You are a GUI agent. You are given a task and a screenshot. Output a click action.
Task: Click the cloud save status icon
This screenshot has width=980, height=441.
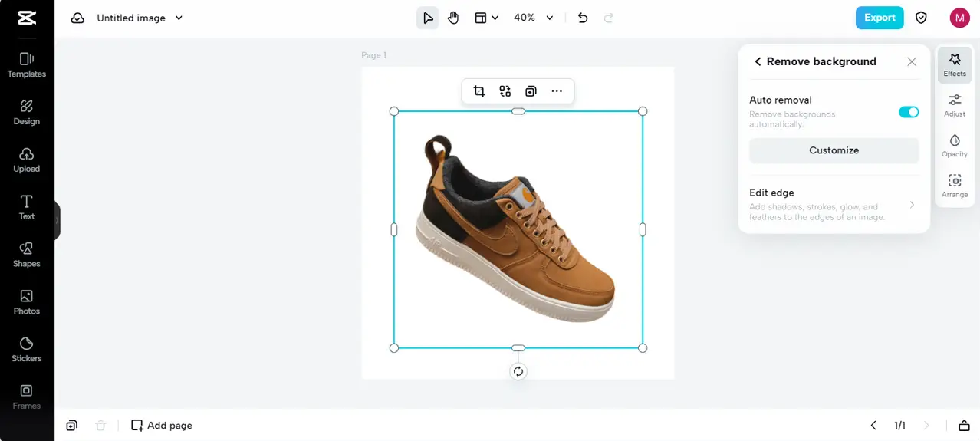77,18
